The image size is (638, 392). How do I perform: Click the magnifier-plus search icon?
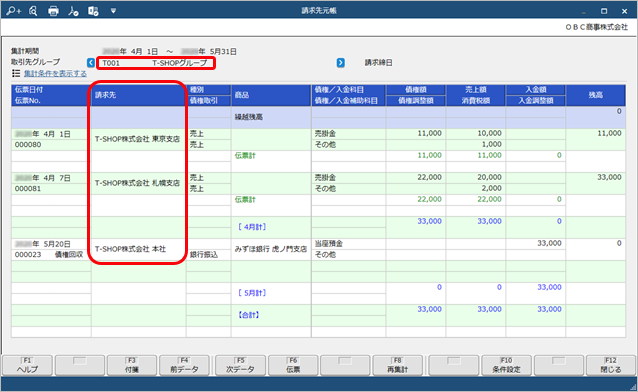[14, 11]
